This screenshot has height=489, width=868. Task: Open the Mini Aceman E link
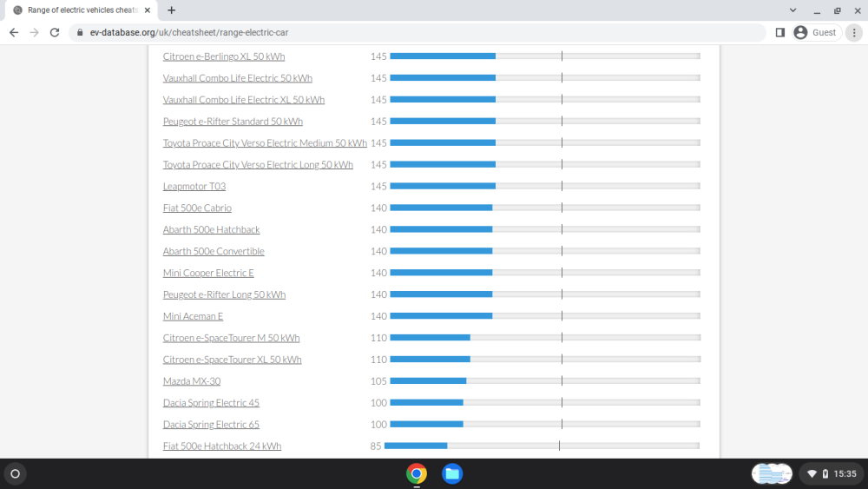click(x=193, y=316)
